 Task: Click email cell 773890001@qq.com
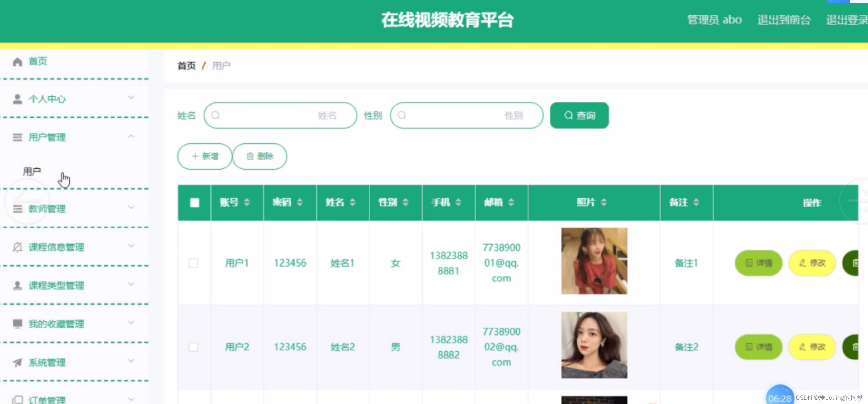coord(501,263)
